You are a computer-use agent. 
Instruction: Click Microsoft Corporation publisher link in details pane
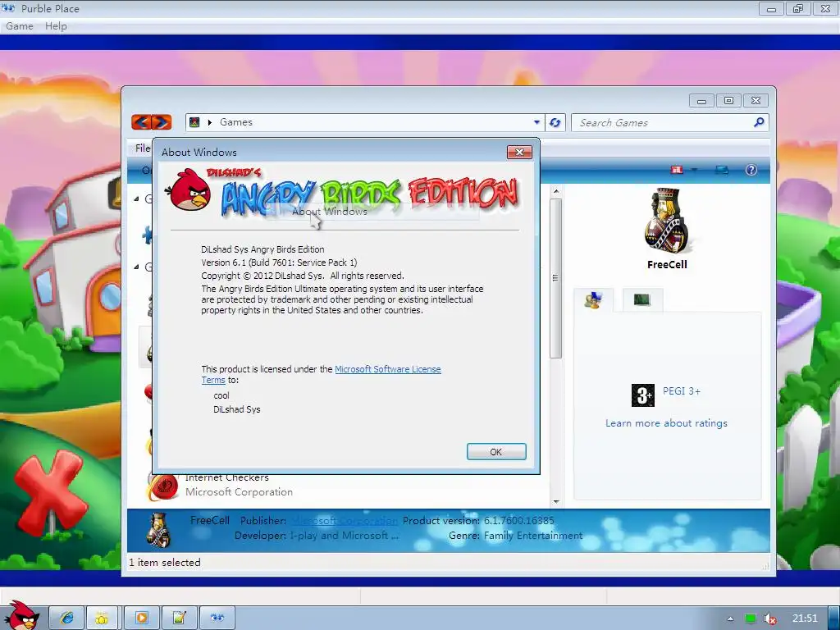click(345, 520)
